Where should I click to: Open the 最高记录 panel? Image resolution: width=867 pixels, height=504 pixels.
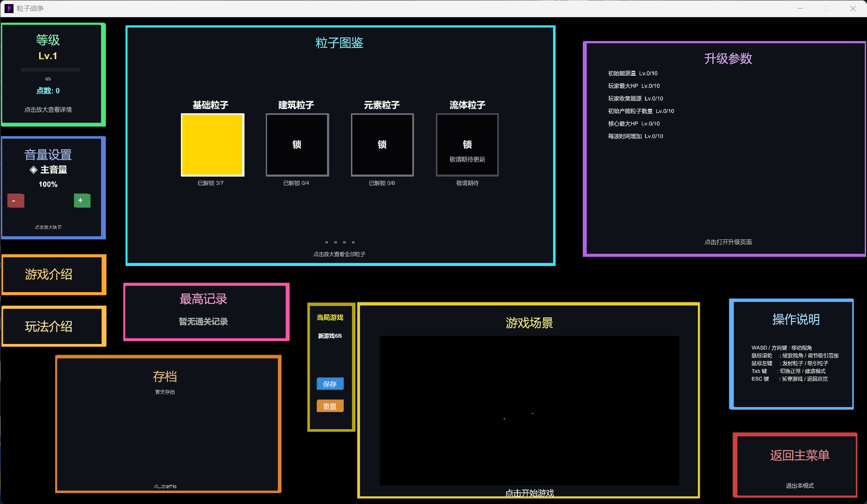(x=206, y=312)
